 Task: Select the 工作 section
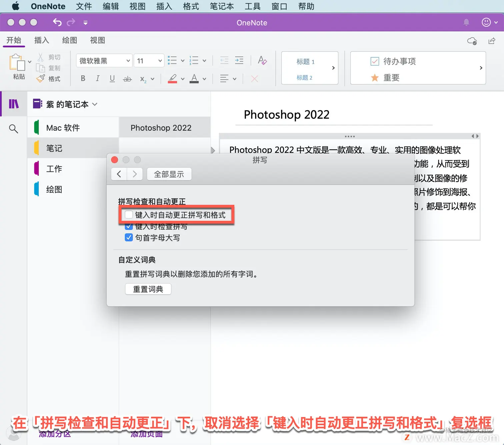pos(73,169)
